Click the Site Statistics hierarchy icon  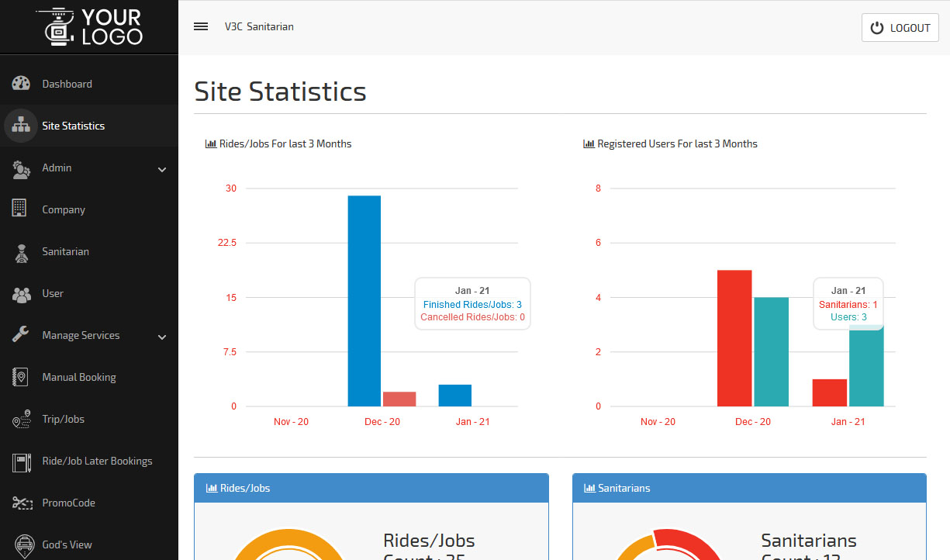click(x=21, y=126)
